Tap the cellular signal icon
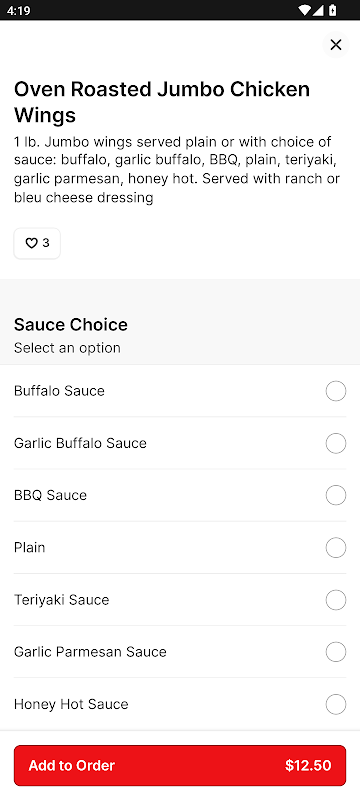Image resolution: width=360 pixels, height=800 pixels. click(318, 10)
